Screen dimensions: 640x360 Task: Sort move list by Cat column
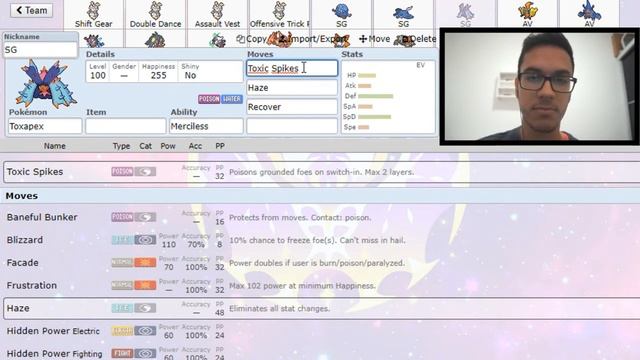[x=145, y=146]
